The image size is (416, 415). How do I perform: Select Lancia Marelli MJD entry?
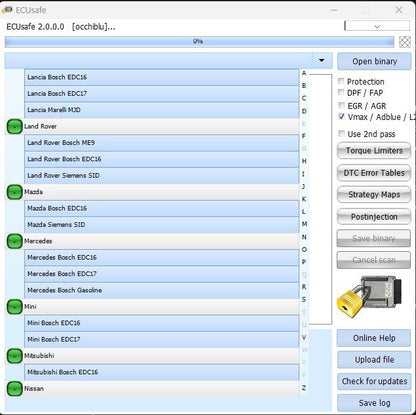pos(162,110)
